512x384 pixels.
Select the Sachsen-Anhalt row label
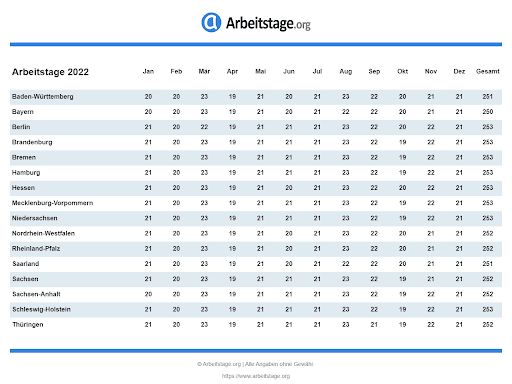[36, 294]
